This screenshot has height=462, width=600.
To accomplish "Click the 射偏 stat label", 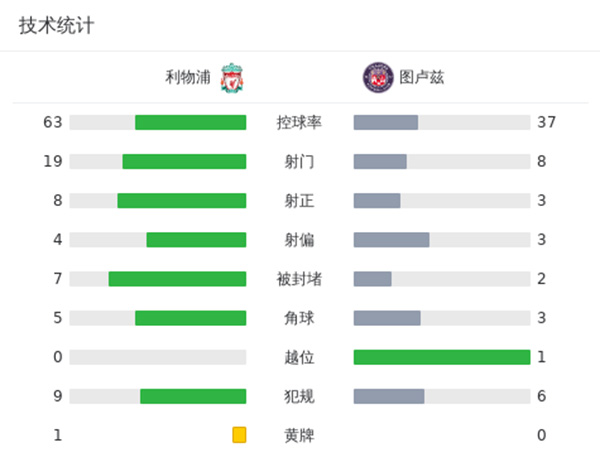I will tap(299, 240).
